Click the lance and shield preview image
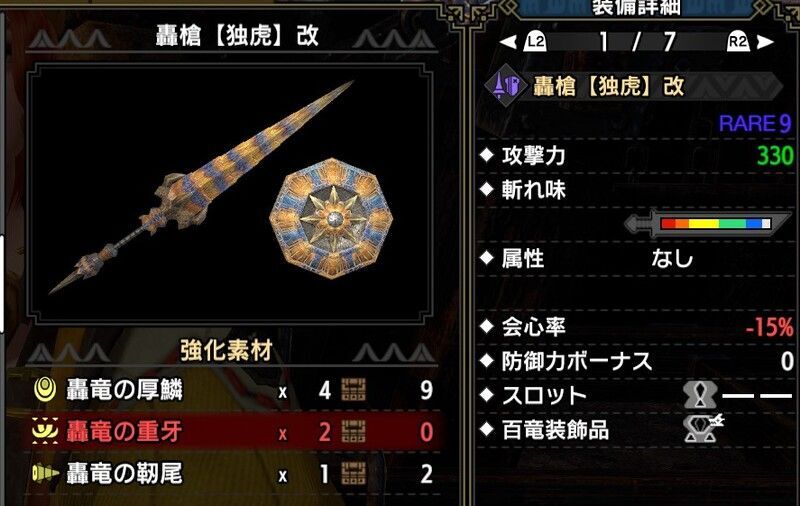 click(x=229, y=193)
